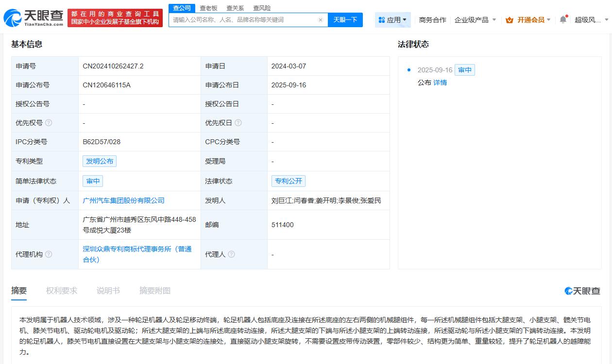The image size is (612, 364).
Task: Click the grid icon on 应用 button
Action: 381,19
